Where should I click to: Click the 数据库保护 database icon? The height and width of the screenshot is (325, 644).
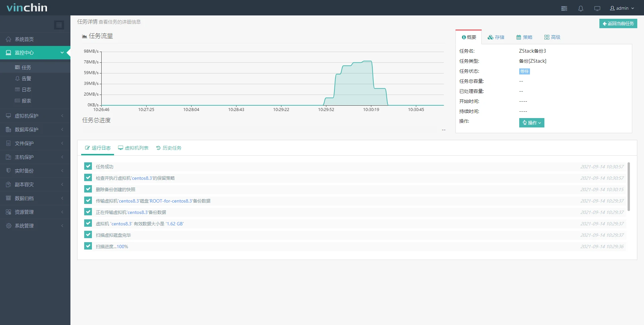click(8, 129)
